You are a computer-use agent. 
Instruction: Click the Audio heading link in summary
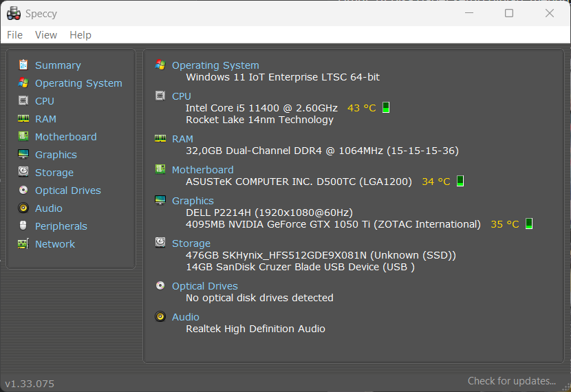tap(185, 317)
